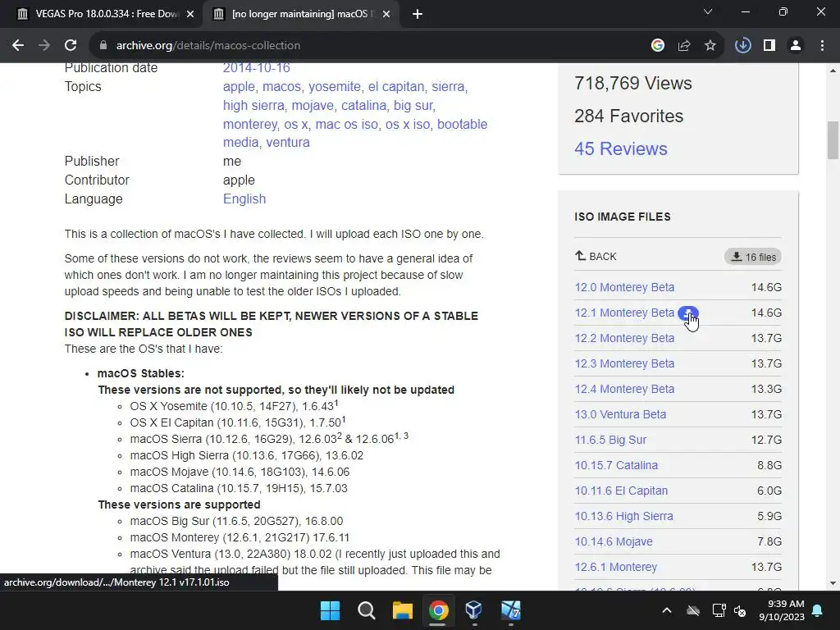This screenshot has width=840, height=630.
Task: Open the tab search chevron
Action: (x=708, y=11)
